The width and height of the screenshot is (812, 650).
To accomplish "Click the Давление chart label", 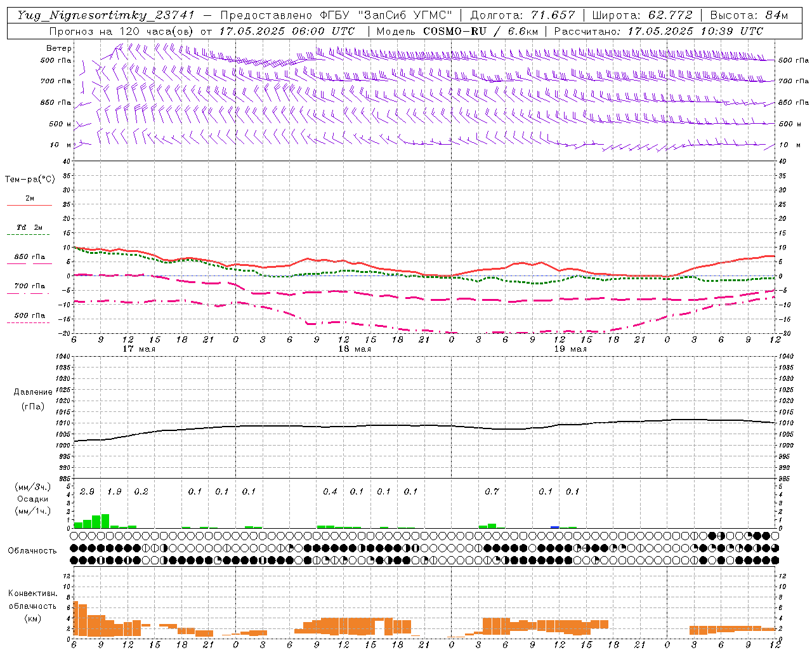I will 33,392.
